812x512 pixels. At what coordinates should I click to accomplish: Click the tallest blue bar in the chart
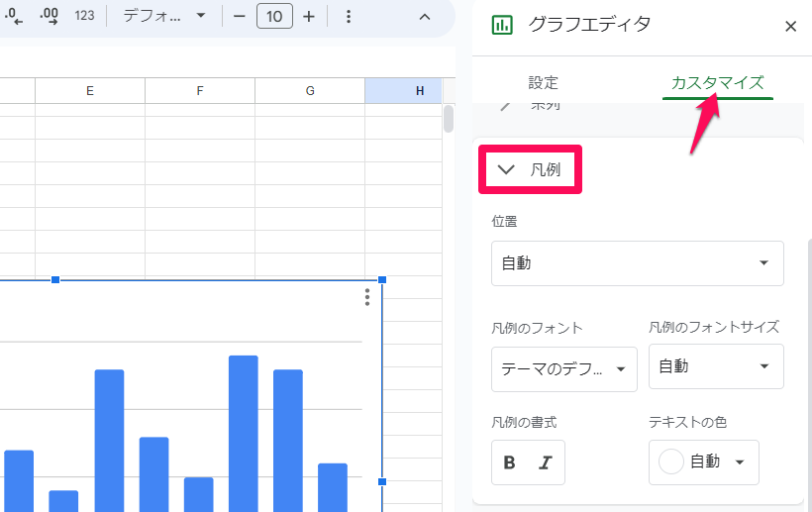pyautogui.click(x=244, y=434)
